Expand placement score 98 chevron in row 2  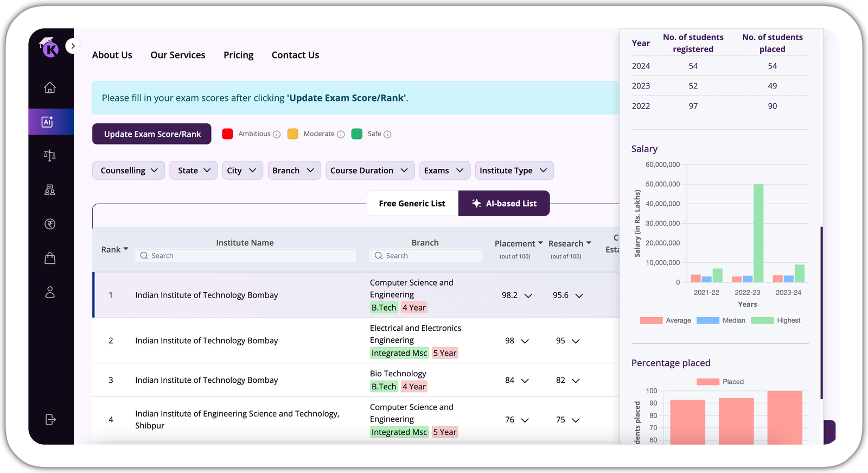[525, 342]
